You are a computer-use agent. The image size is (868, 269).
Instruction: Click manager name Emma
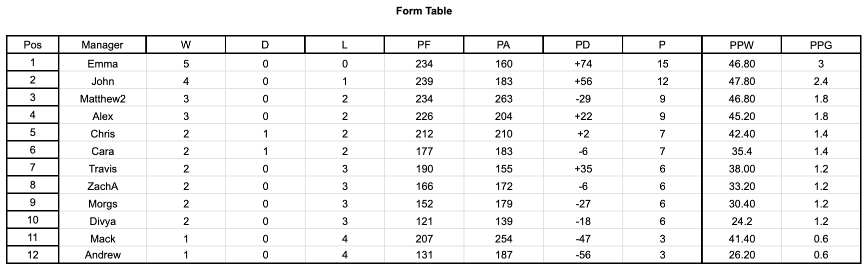[102, 64]
